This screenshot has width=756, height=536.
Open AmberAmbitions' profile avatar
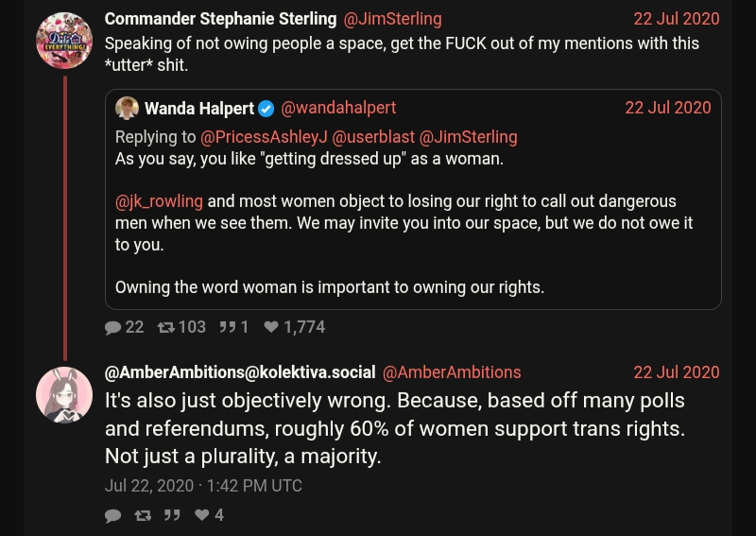63,394
